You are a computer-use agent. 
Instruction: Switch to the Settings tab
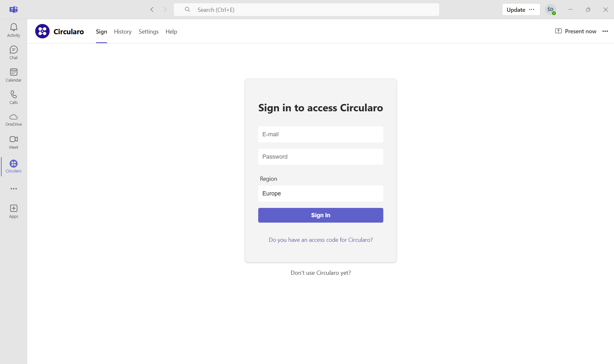(148, 32)
